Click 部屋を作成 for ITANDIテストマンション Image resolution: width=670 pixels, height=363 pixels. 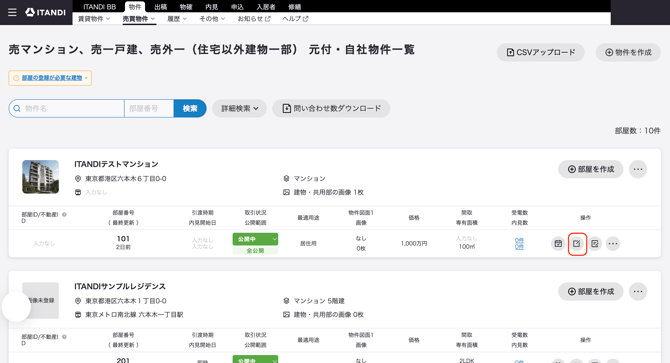click(x=591, y=169)
